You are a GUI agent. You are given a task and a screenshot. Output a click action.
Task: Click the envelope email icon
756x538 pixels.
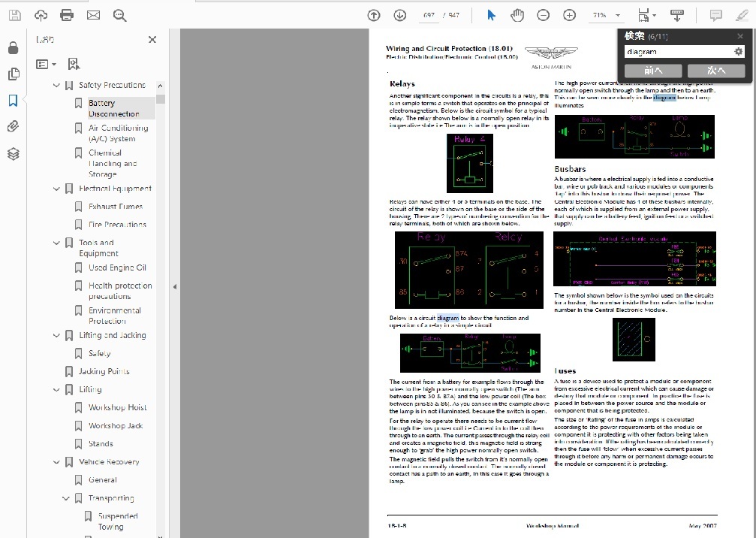93,15
